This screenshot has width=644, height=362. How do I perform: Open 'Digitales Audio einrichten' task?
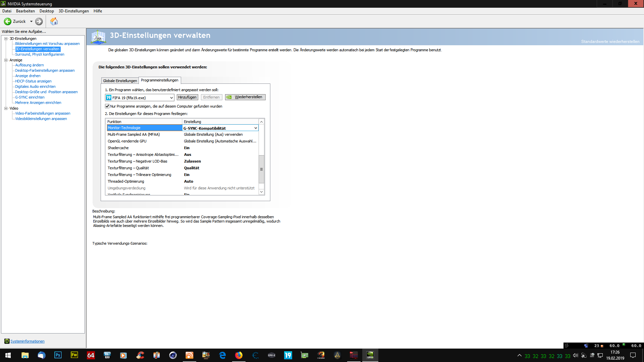(35, 86)
